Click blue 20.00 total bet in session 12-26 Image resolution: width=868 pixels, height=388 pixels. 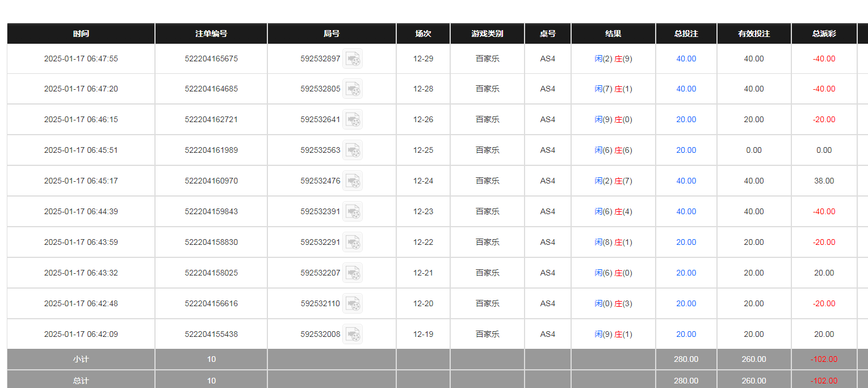tap(686, 119)
